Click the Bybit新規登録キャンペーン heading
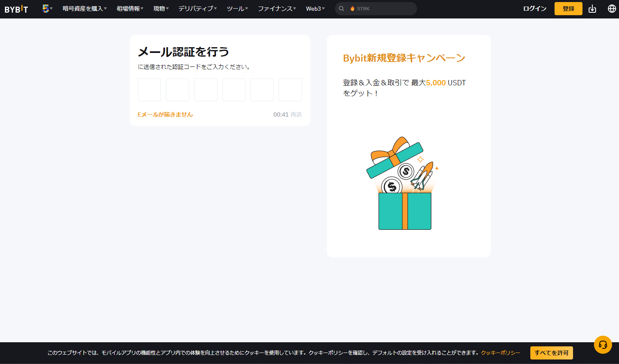Viewport: 619px width, 364px height. pos(404,58)
